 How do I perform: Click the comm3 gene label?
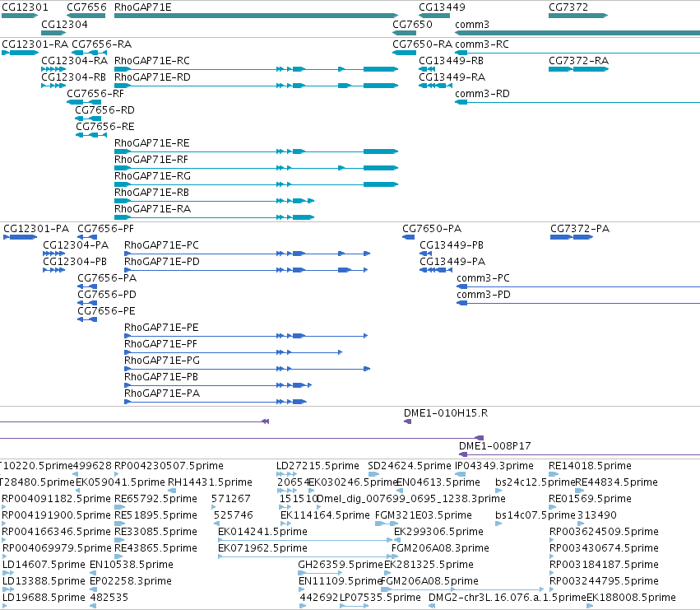coord(472,24)
